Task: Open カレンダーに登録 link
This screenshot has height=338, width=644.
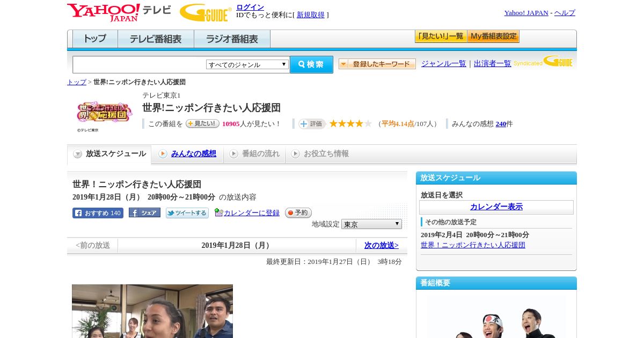Action: pos(252,213)
